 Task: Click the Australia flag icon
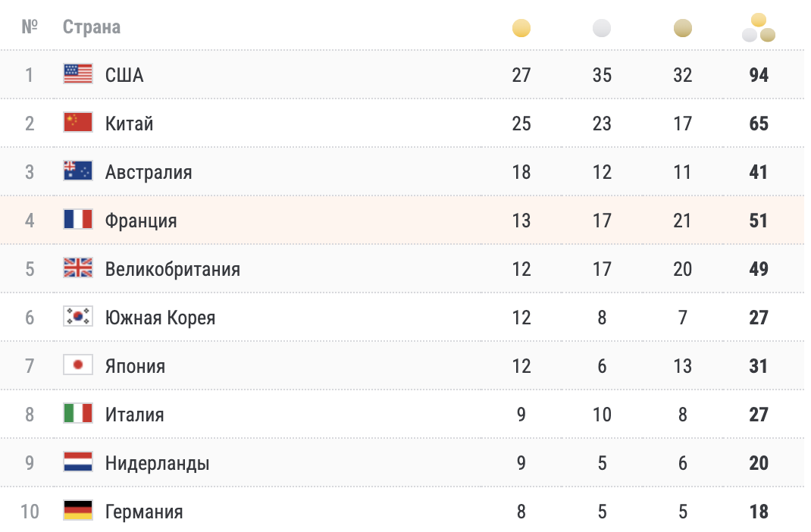tap(78, 171)
